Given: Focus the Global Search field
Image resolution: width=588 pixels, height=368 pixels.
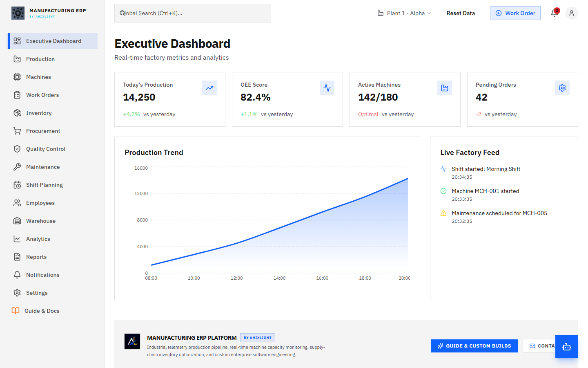Looking at the screenshot, I should (193, 13).
